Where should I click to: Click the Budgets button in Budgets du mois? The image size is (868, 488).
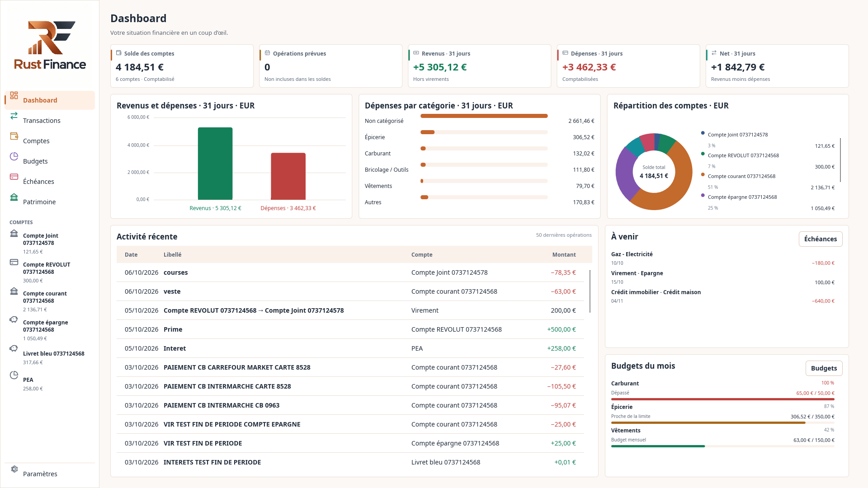(x=824, y=368)
